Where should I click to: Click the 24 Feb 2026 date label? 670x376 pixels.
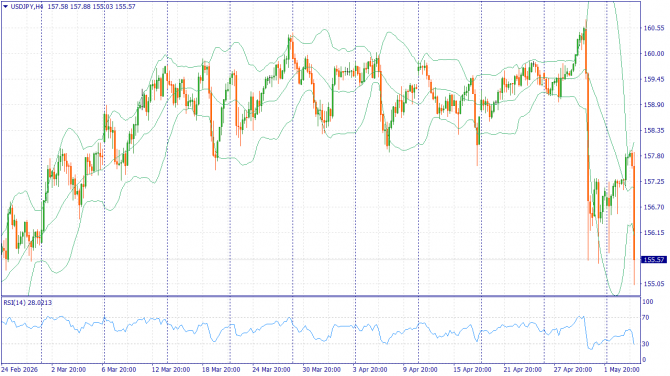point(19,369)
